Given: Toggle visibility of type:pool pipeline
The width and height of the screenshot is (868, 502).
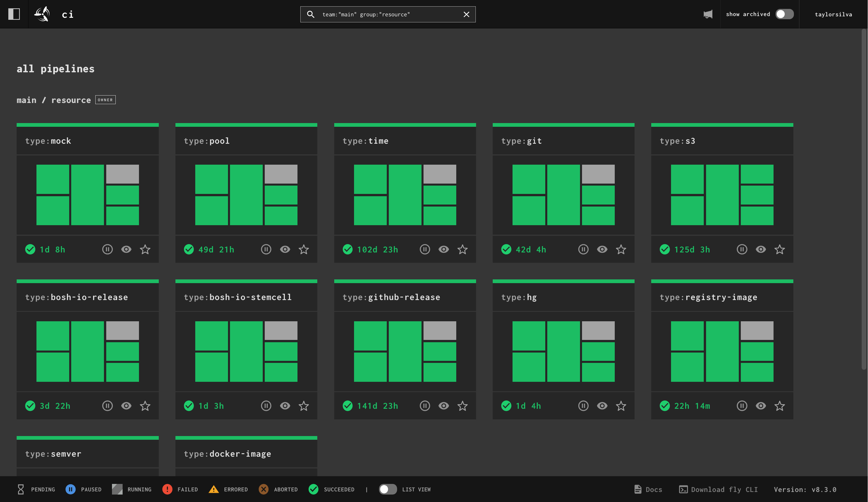Looking at the screenshot, I should [x=285, y=249].
